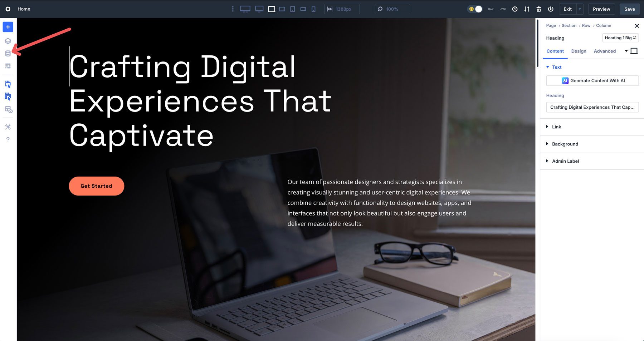Viewport: 644px width, 341px height.
Task: Click the heading text color swatch
Action: pyautogui.click(x=634, y=51)
